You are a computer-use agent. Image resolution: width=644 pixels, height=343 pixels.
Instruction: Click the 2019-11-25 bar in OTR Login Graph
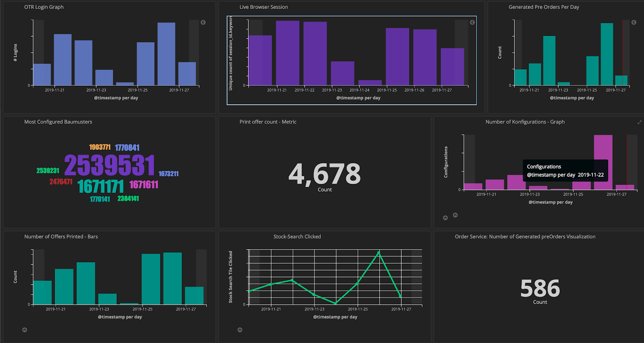(146, 64)
